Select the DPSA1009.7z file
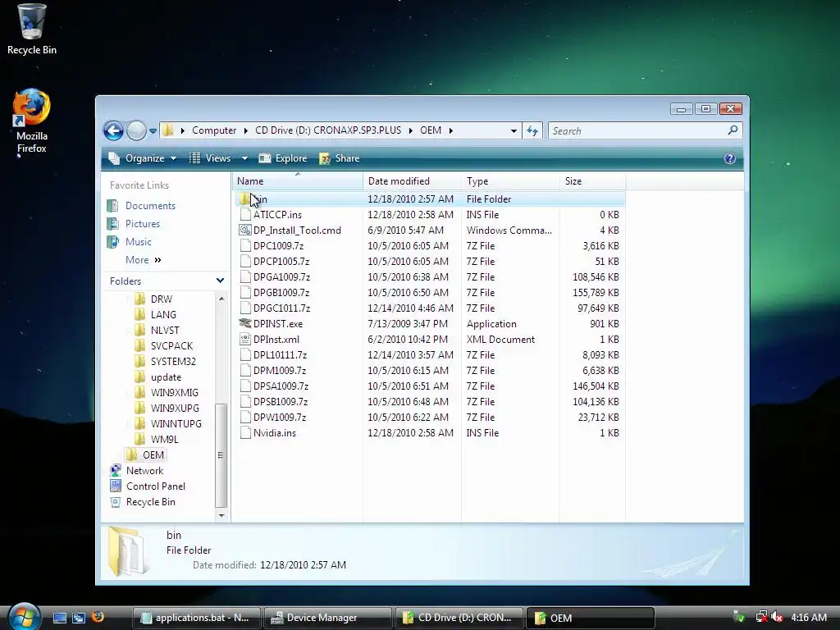This screenshot has height=630, width=840. (x=281, y=386)
